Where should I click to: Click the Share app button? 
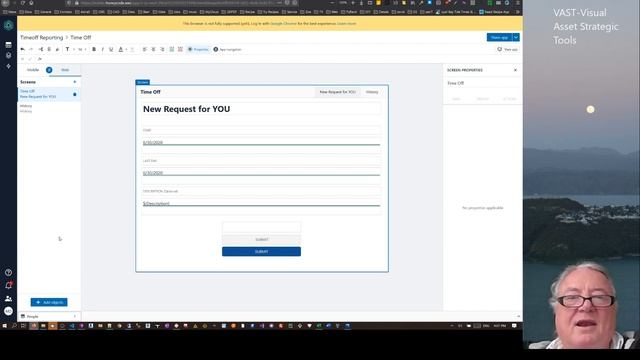click(x=499, y=37)
